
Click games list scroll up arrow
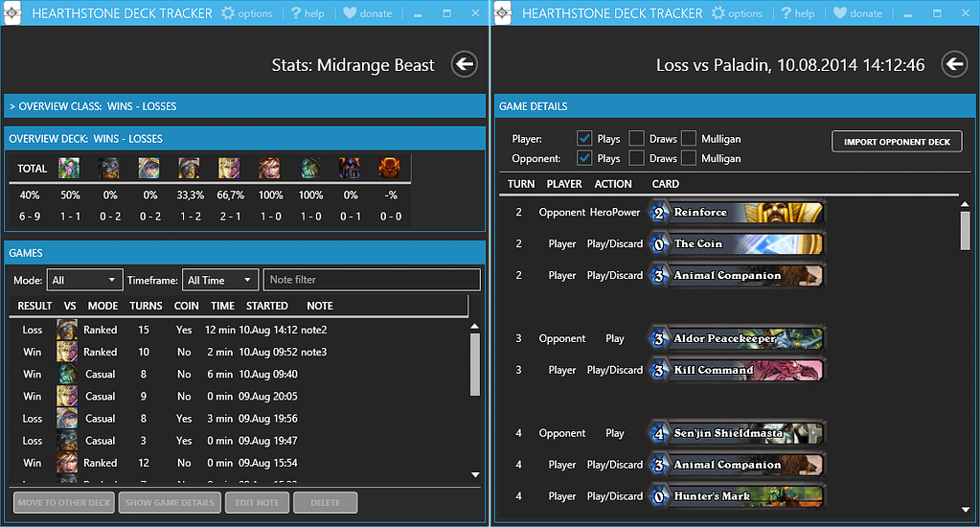click(x=475, y=327)
